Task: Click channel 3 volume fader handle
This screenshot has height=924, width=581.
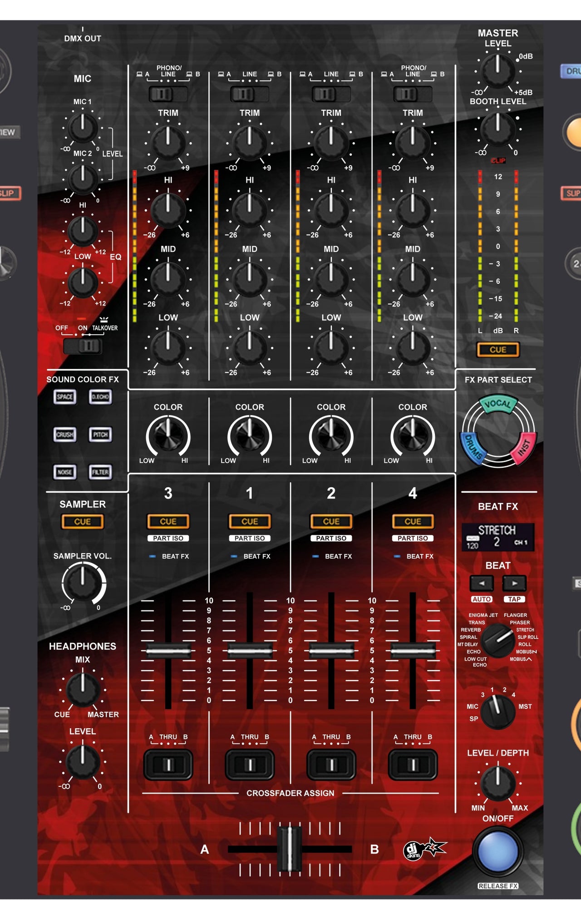Action: tap(168, 651)
